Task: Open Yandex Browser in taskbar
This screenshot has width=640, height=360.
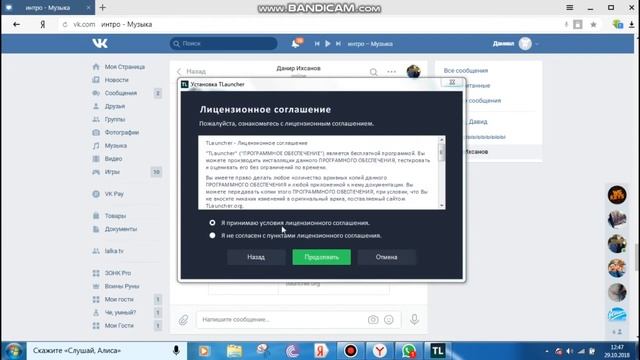Action: 380,351
